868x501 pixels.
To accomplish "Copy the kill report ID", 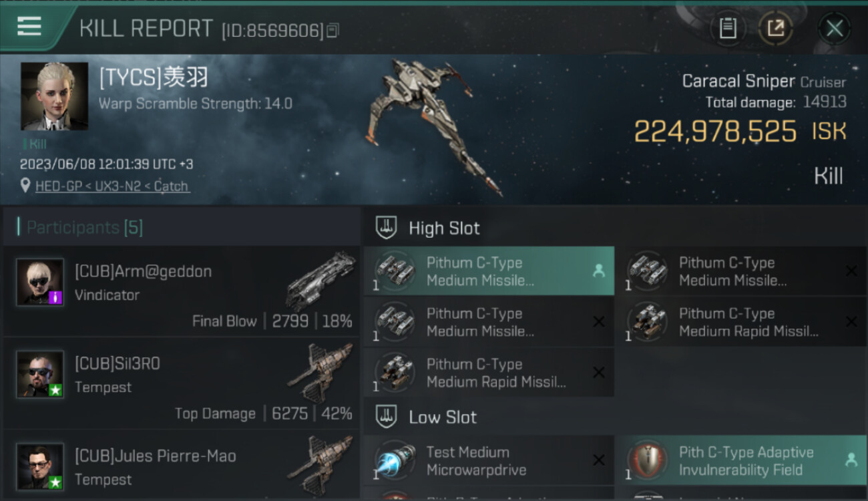I will pyautogui.click(x=333, y=31).
